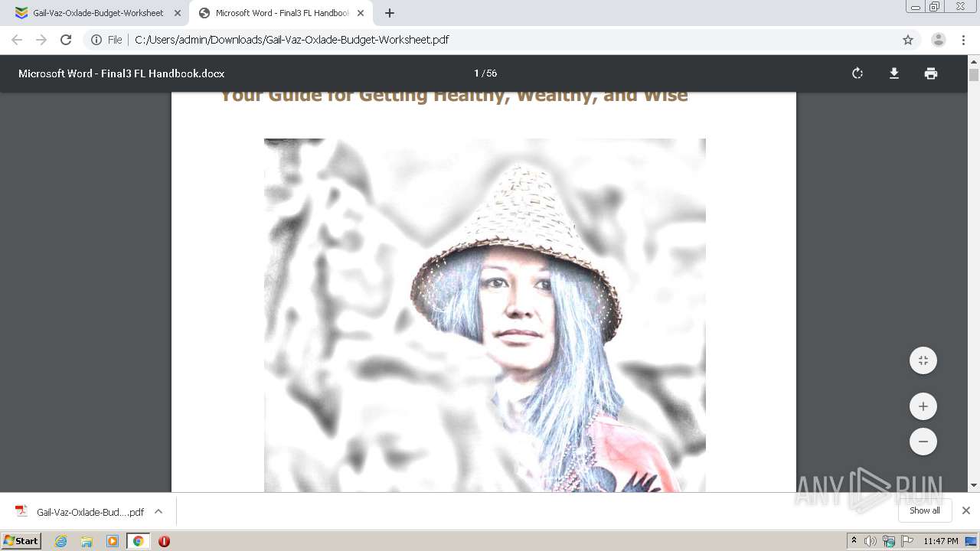This screenshot has height=551, width=980.
Task: Click the document title in PDF toolbar
Action: (121, 73)
